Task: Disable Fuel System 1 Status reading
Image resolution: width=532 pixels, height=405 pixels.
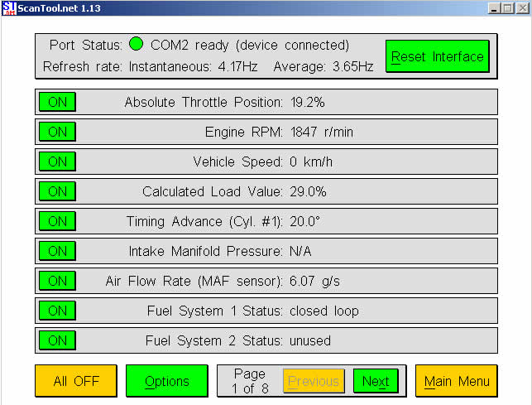Action: (x=57, y=311)
